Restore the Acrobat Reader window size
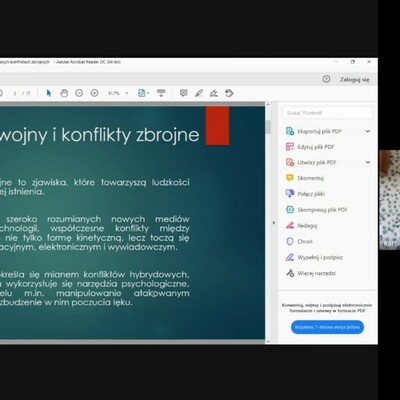 coord(353,62)
